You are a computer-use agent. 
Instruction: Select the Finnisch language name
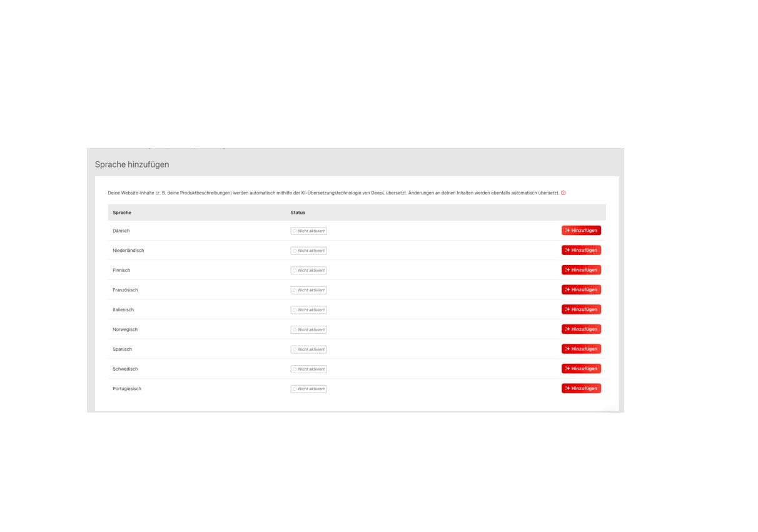coord(121,270)
